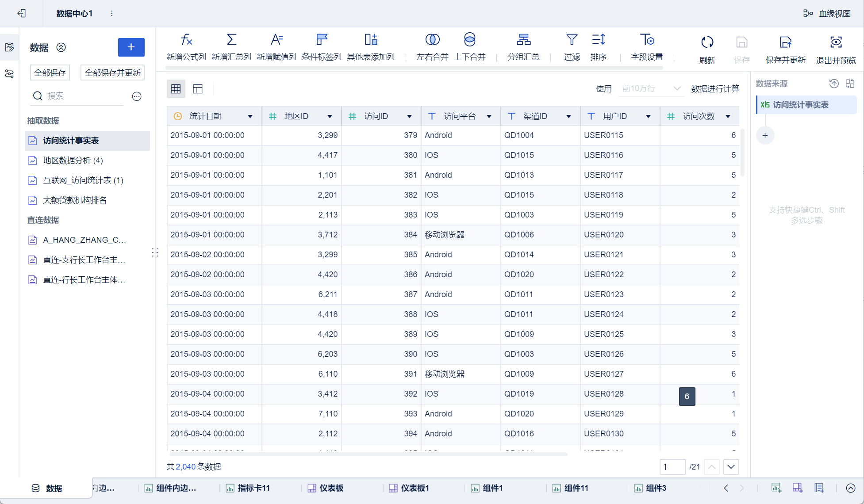Switch to table grid view
Viewport: 864px width, 504px height.
176,89
